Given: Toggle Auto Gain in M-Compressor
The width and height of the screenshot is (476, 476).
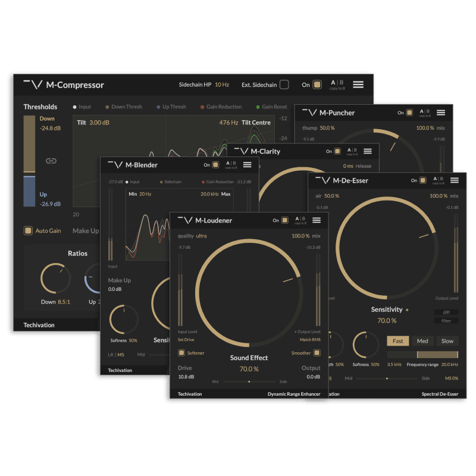Looking at the screenshot, I should [28, 230].
